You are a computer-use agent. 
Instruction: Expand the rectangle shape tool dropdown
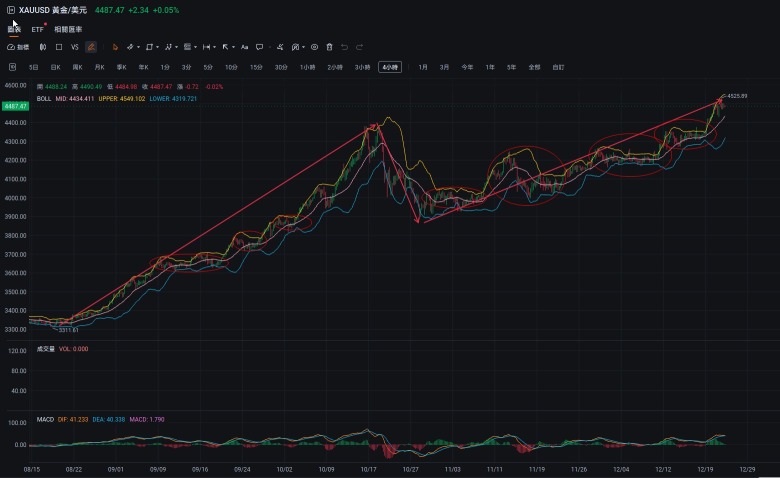pos(157,47)
